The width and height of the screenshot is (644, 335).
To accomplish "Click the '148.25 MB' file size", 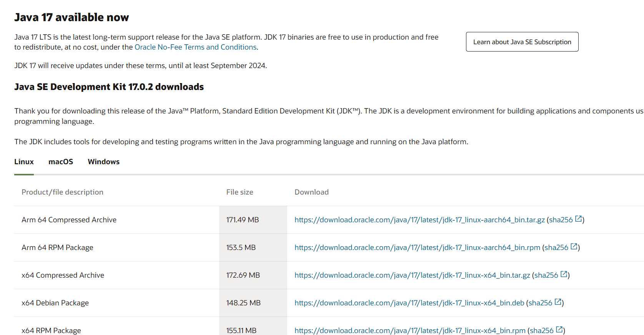I will [x=243, y=303].
